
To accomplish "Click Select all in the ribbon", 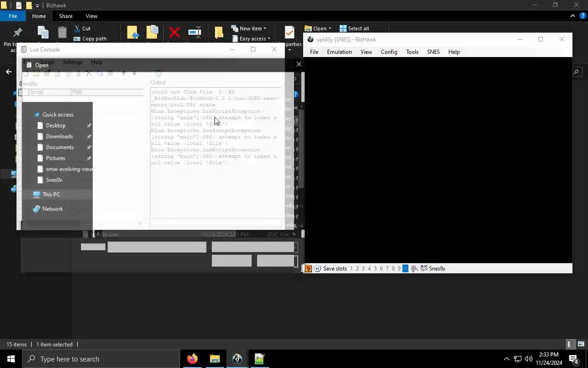I will coord(354,29).
